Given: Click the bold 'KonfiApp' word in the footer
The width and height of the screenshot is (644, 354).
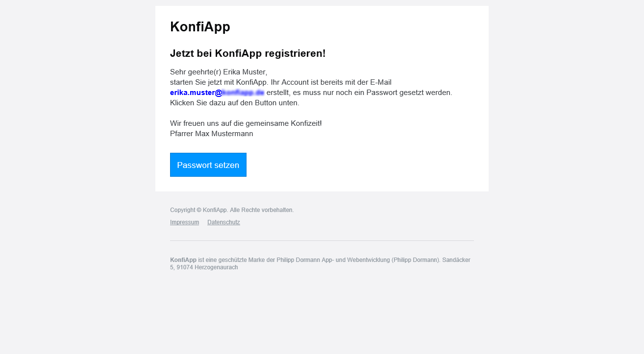Looking at the screenshot, I should pos(182,260).
